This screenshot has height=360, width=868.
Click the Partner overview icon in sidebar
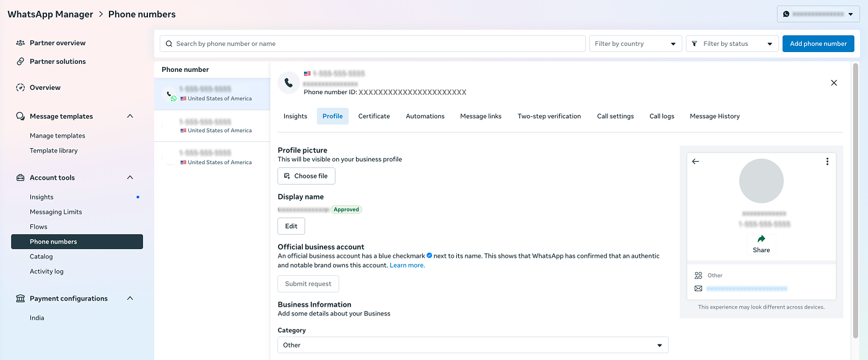coord(19,42)
